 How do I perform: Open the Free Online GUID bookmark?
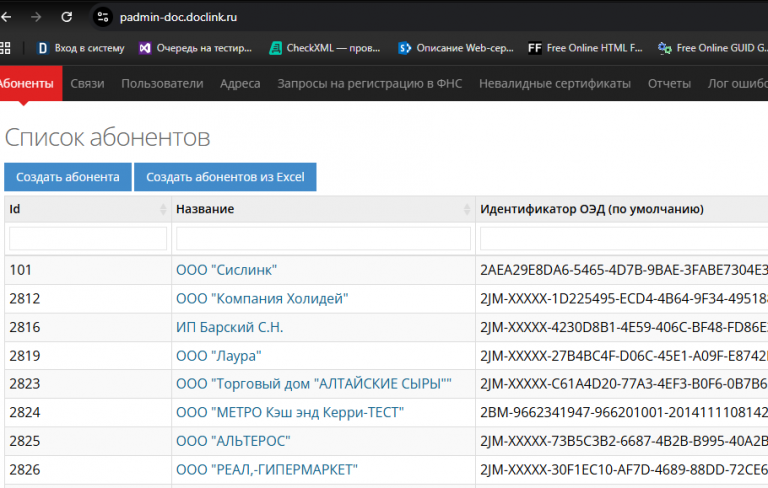[713, 48]
